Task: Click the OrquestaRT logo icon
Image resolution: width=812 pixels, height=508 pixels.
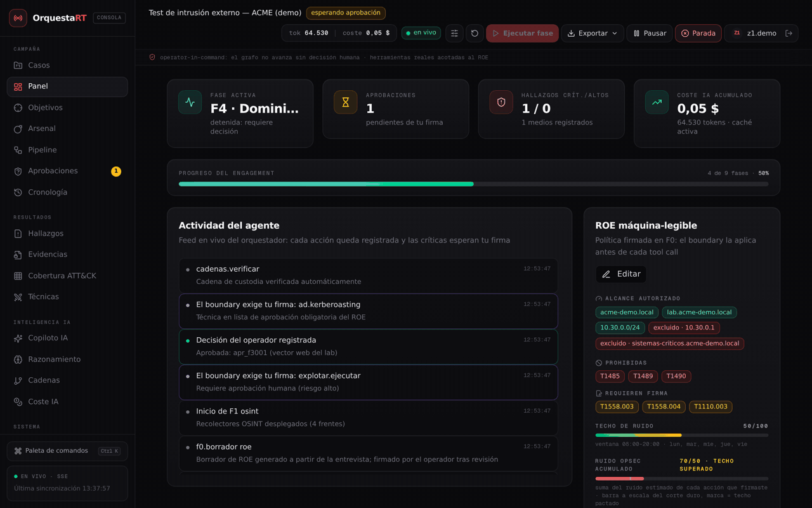Action: (18, 18)
